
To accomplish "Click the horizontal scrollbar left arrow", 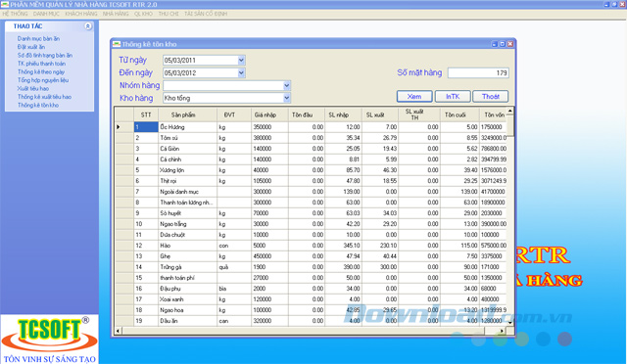I will [118, 331].
